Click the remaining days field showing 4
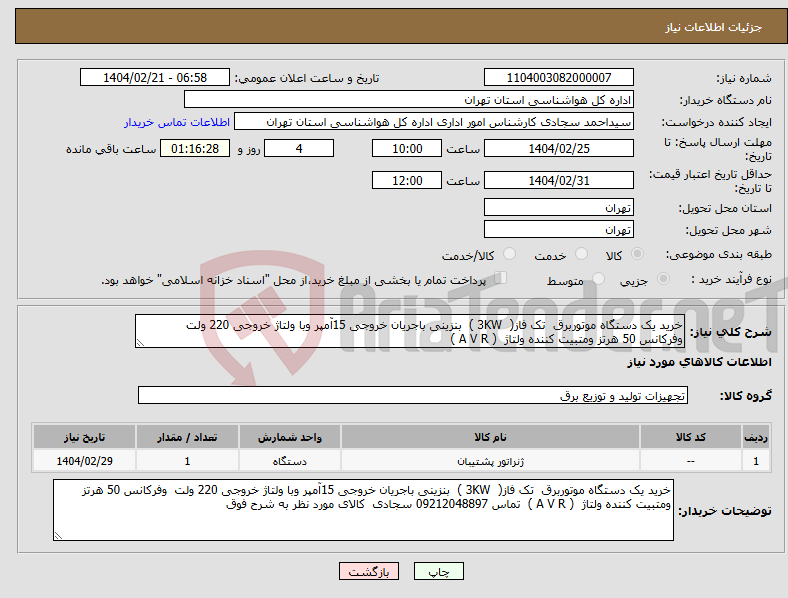This screenshot has width=788, height=598. tap(299, 148)
